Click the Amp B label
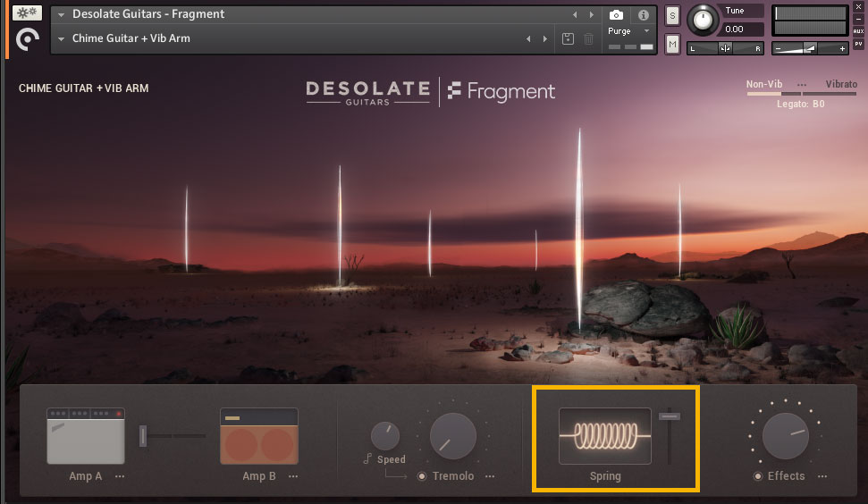The height and width of the screenshot is (504, 868). pyautogui.click(x=259, y=476)
